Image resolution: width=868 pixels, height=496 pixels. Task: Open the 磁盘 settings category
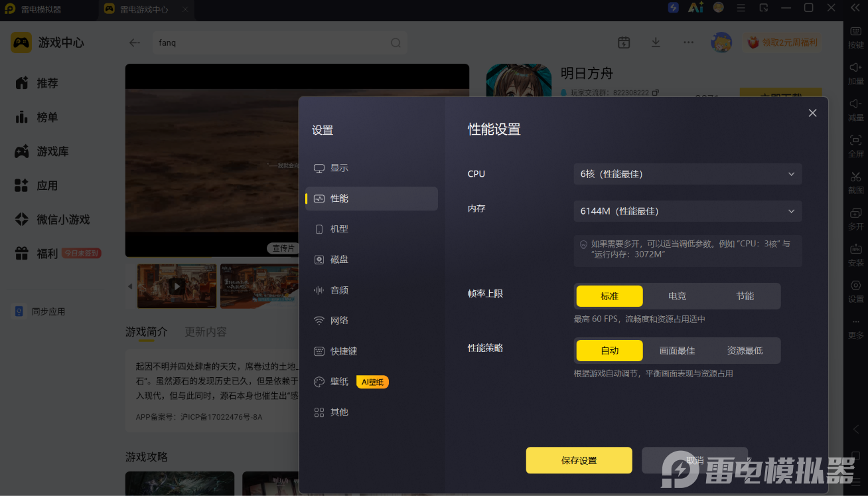pyautogui.click(x=372, y=260)
